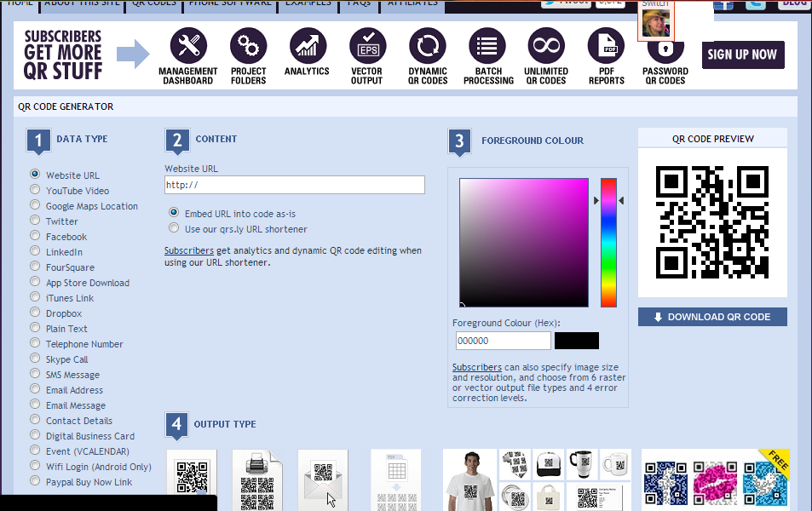Click the QR code T-shirt product image
This screenshot has height=511, width=812.
click(470, 480)
